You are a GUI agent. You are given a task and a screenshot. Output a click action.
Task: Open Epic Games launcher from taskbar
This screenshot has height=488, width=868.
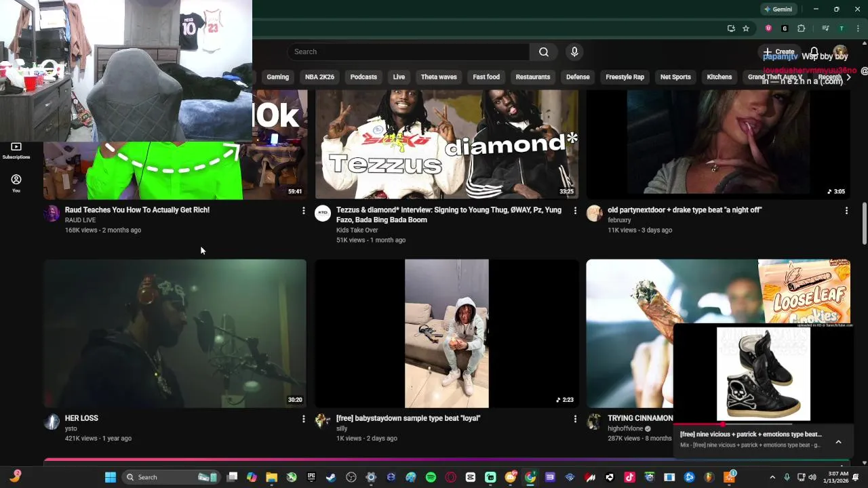pos(311,477)
